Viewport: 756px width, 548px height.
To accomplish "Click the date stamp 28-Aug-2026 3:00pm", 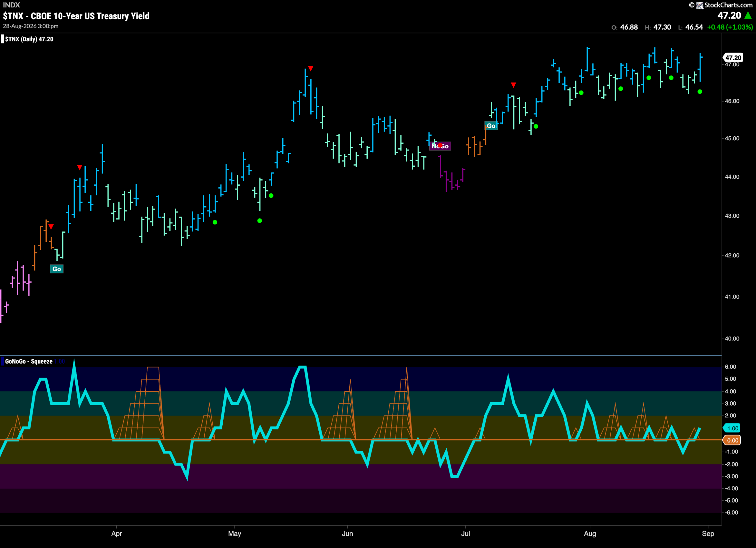I will [31, 26].
